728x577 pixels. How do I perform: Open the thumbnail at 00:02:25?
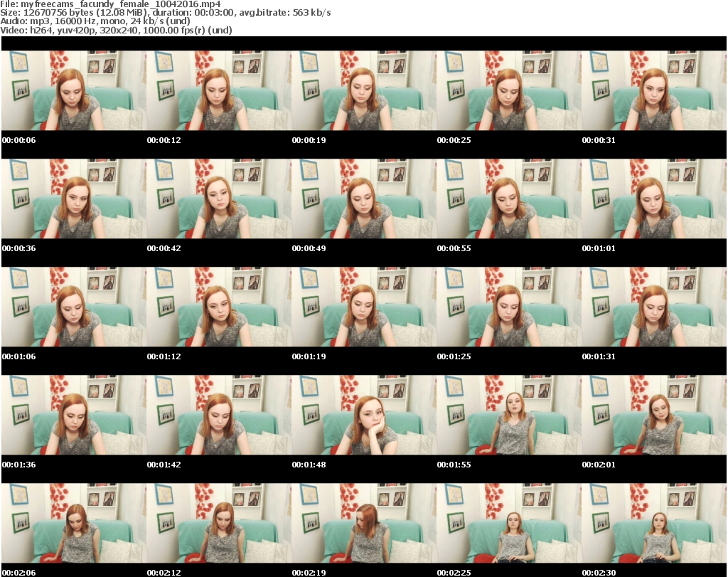(x=508, y=523)
